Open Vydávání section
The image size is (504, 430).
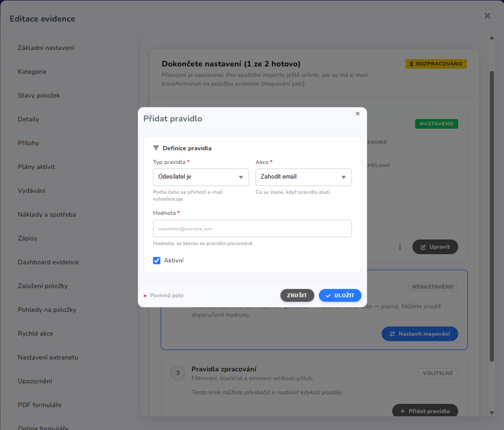coord(31,191)
